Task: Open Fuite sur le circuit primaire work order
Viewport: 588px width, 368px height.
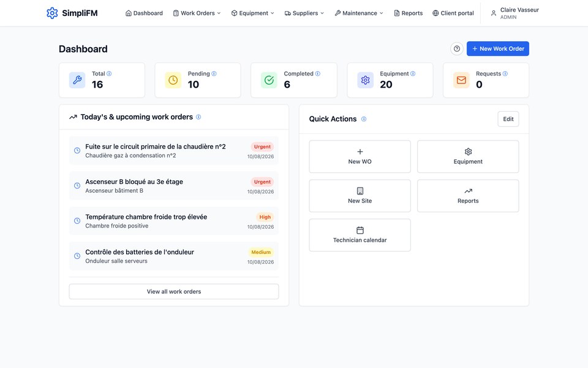Action: [x=173, y=151]
